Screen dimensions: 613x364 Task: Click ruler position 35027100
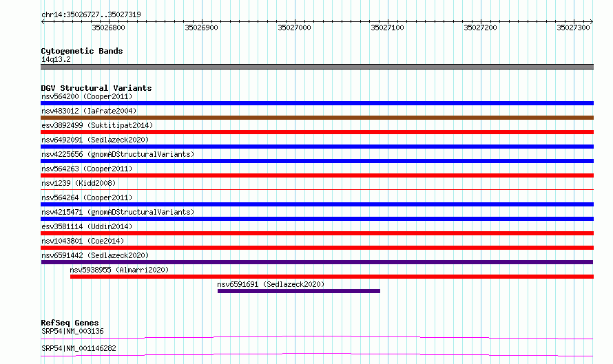(387, 28)
